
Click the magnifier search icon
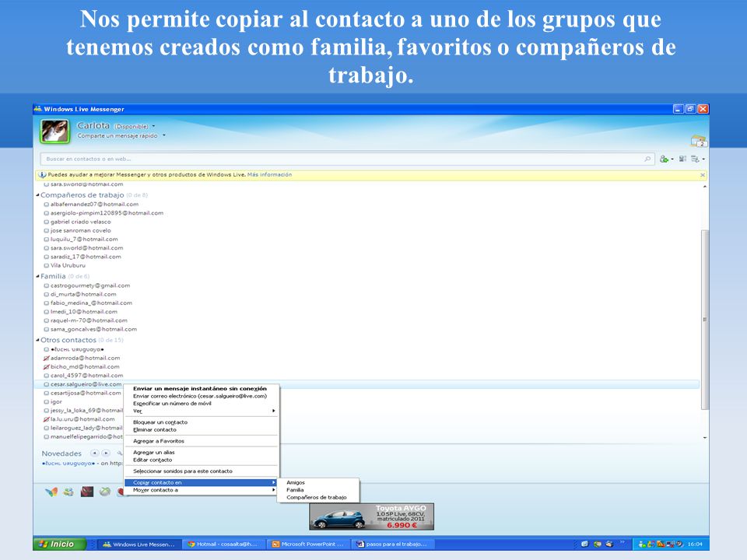(x=647, y=159)
